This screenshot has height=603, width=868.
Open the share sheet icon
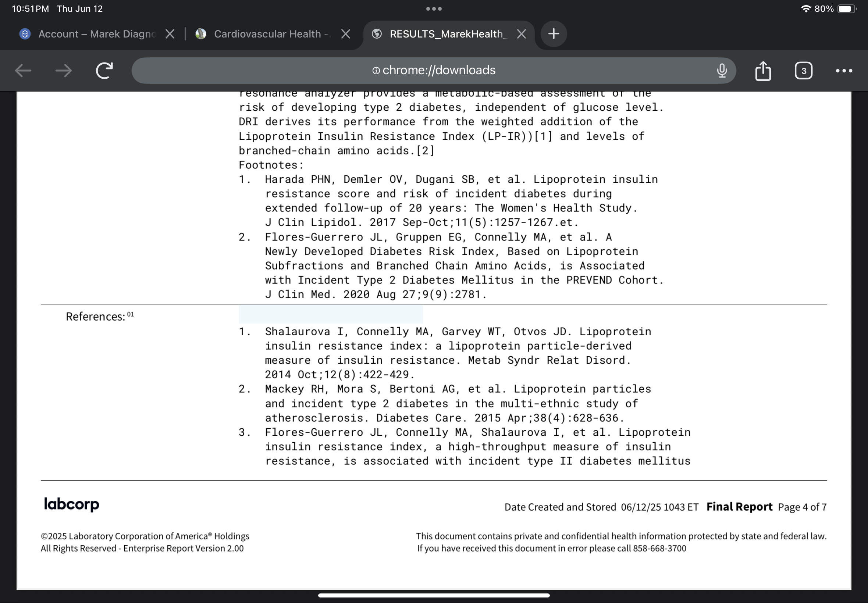tap(763, 71)
